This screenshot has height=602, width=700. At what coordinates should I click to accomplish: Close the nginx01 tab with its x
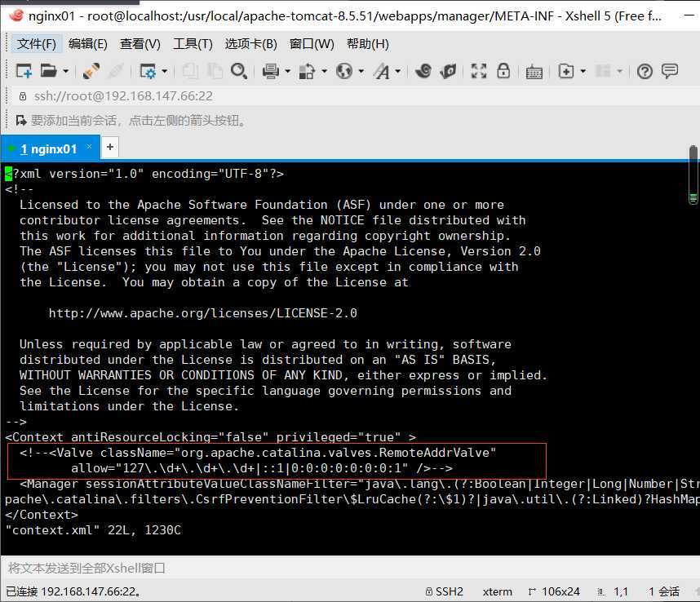coord(89,146)
